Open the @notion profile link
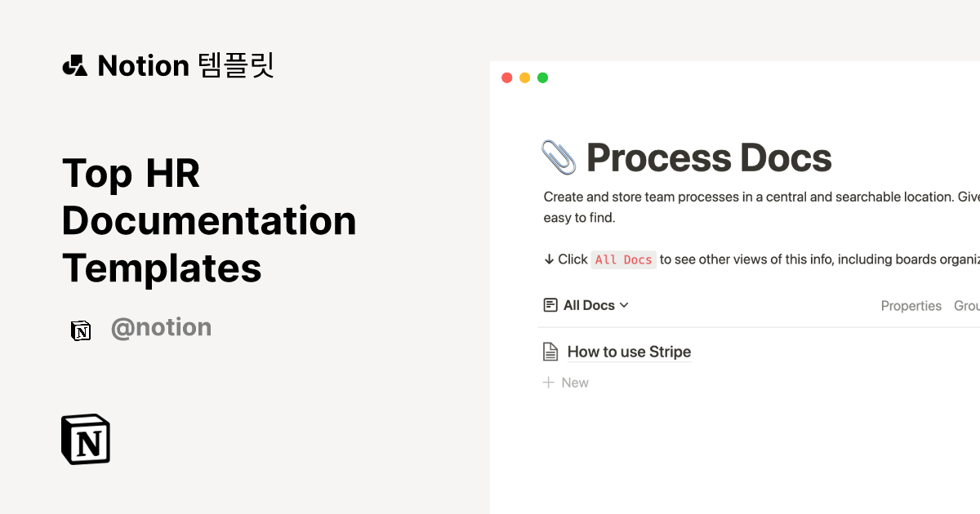The height and width of the screenshot is (514, 980). 161,327
